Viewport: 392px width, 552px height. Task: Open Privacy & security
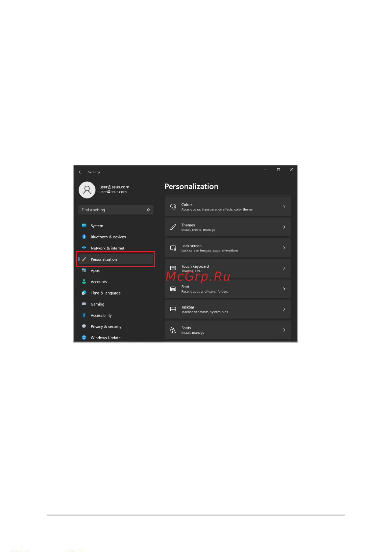[116, 326]
